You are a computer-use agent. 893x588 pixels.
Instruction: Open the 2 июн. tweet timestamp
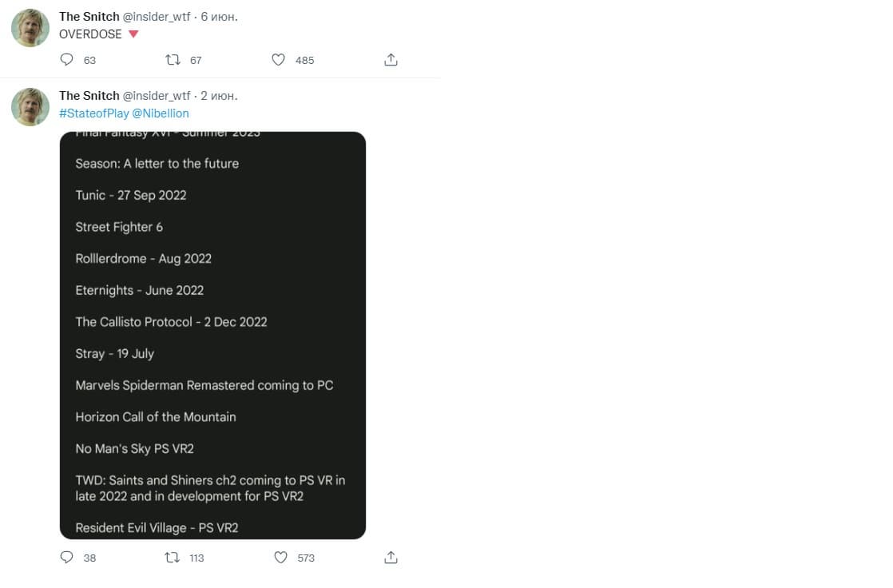coord(219,96)
